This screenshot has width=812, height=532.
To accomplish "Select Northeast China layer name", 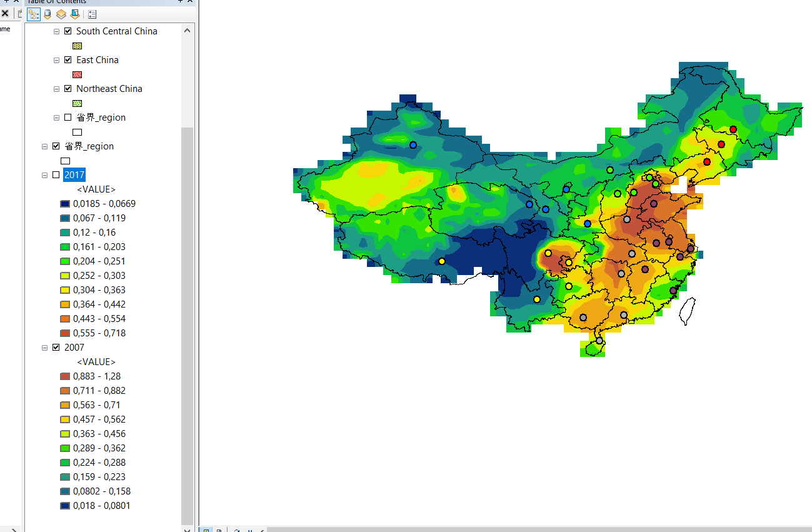I will [x=109, y=88].
